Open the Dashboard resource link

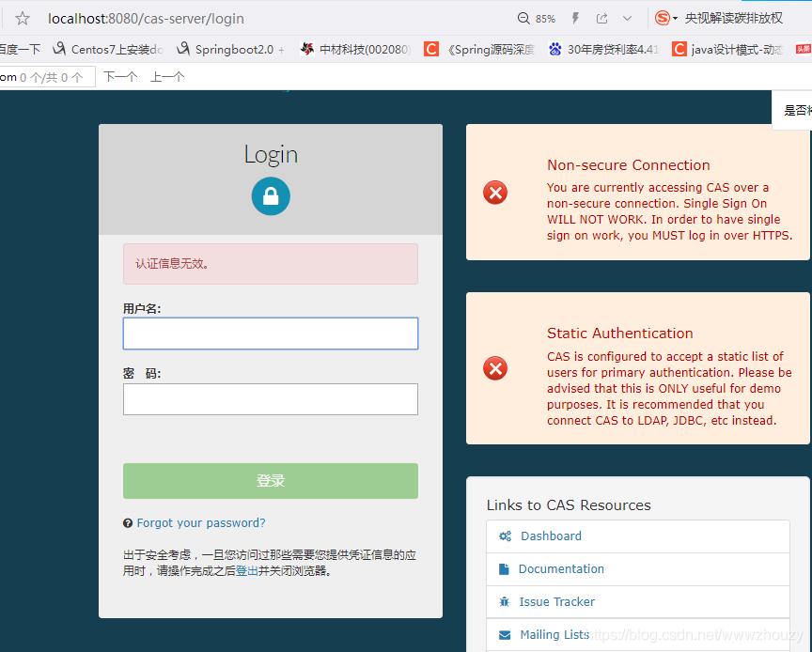click(x=551, y=536)
